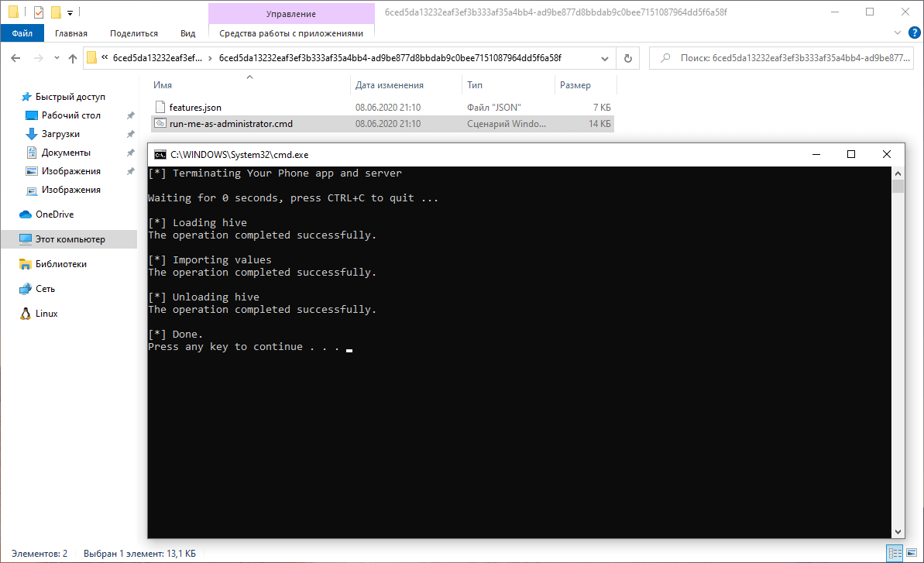Expand the ribbon with the blue chevron
The image size is (924, 563).
pos(897,33)
